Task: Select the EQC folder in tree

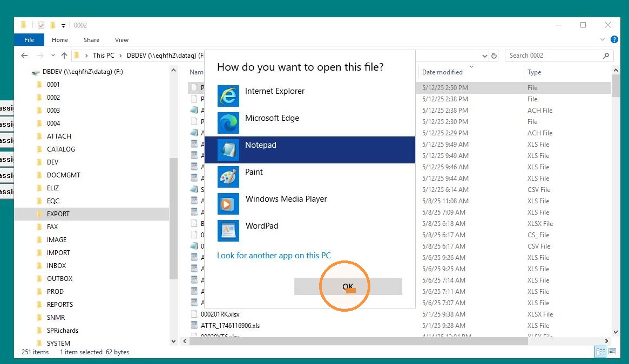Action: (x=53, y=201)
